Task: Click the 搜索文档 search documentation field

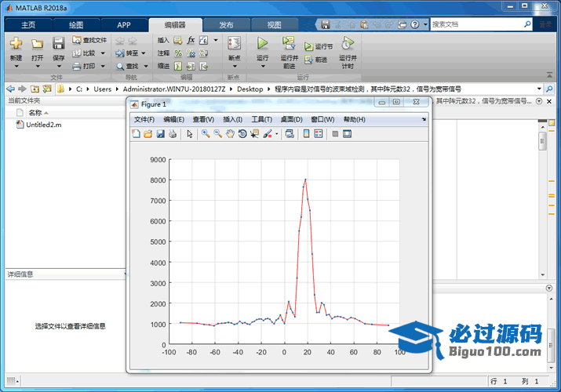Action: (x=476, y=24)
